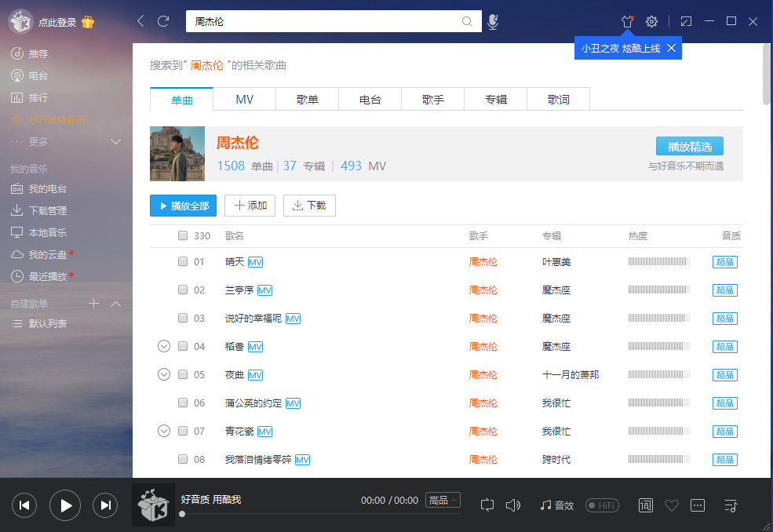The height and width of the screenshot is (532, 773).
Task: Enable HiFi mode in the playback bar
Action: coord(602,505)
